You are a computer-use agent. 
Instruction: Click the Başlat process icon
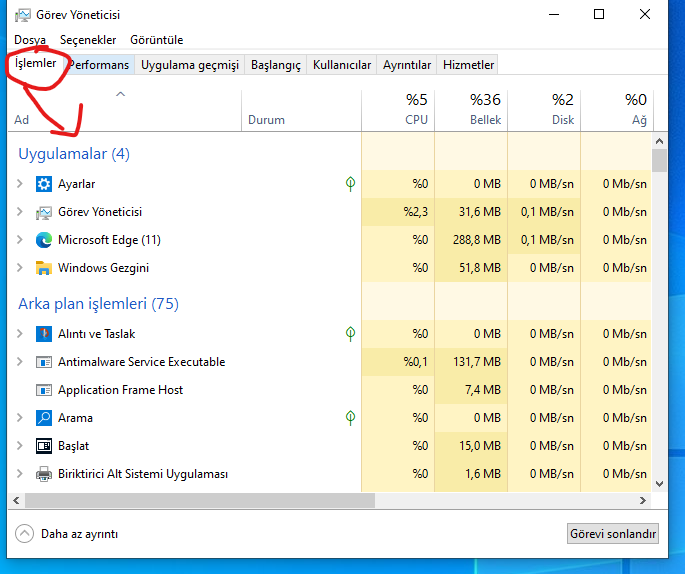coord(44,446)
